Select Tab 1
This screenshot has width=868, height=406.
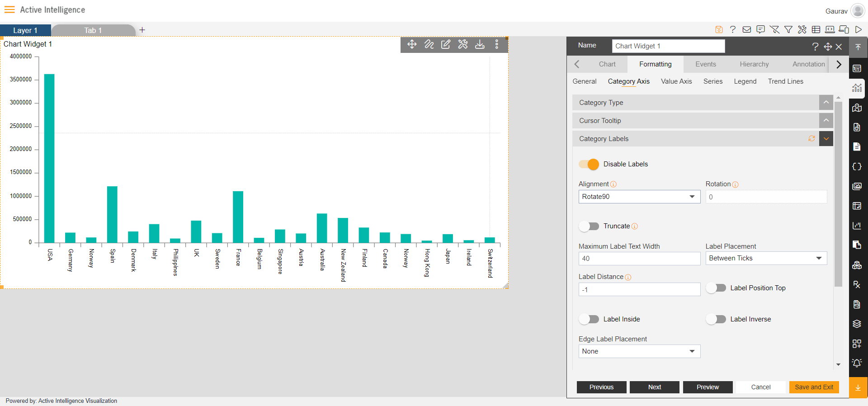point(93,30)
